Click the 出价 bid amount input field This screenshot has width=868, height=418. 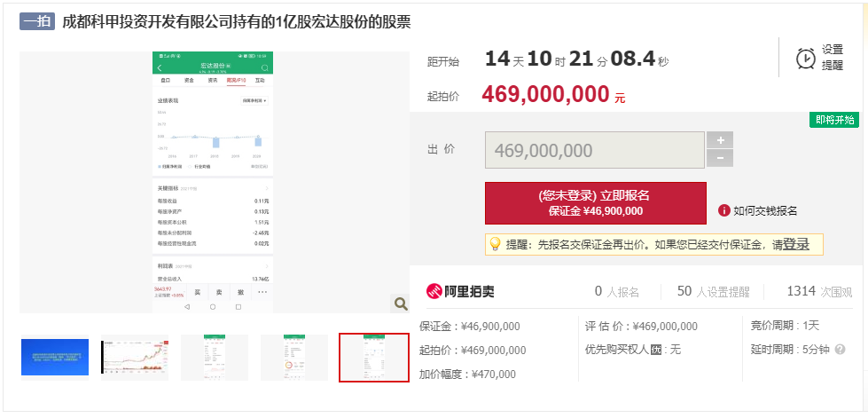click(x=594, y=150)
